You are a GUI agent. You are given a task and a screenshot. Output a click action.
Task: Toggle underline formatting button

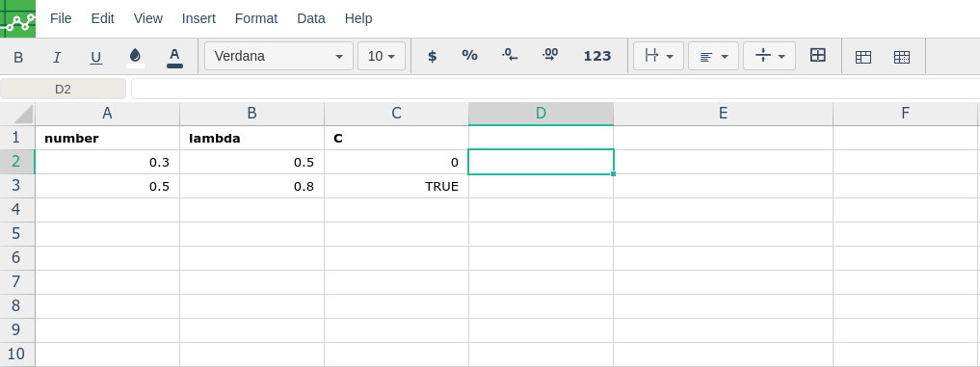point(95,57)
